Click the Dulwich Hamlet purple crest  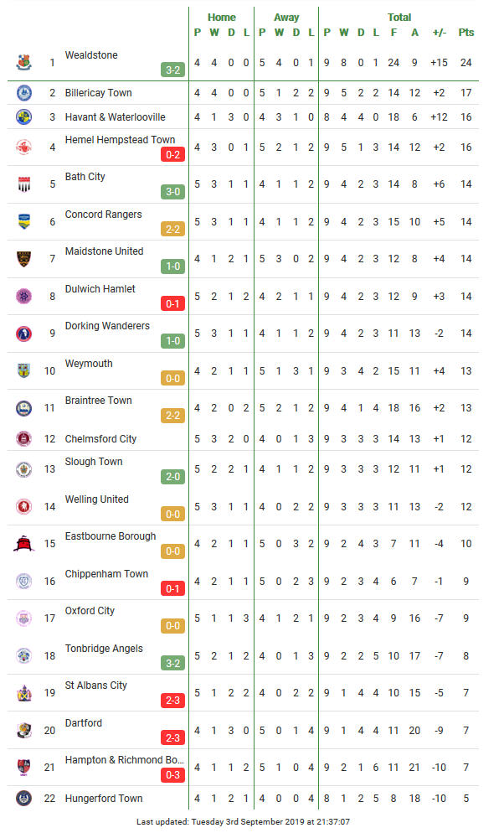tap(24, 297)
